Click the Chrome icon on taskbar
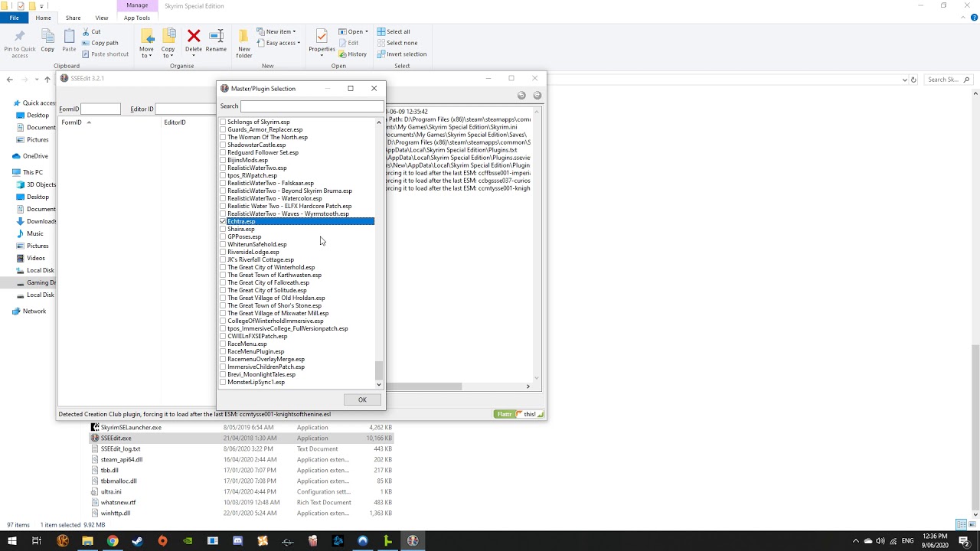980x551 pixels. [113, 541]
